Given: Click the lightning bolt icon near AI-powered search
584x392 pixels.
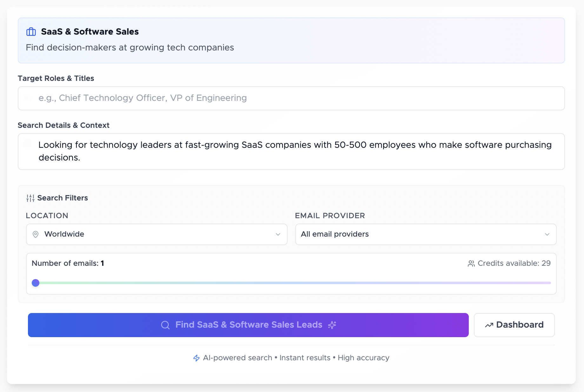Looking at the screenshot, I should (x=196, y=358).
